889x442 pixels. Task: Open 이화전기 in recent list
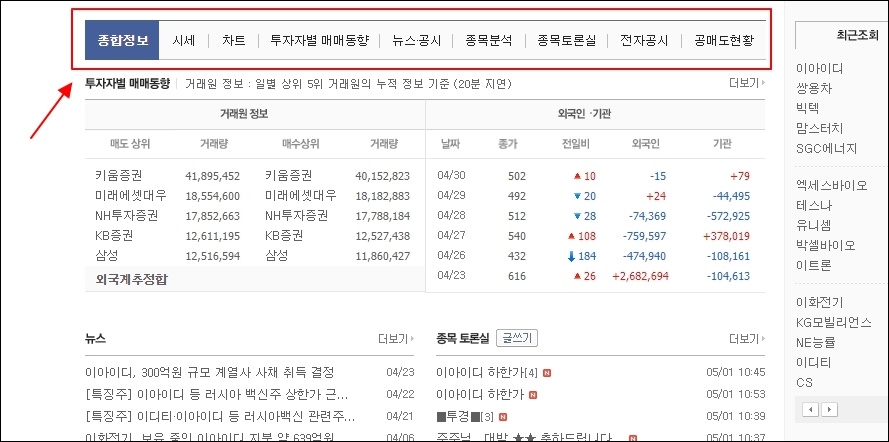819,302
